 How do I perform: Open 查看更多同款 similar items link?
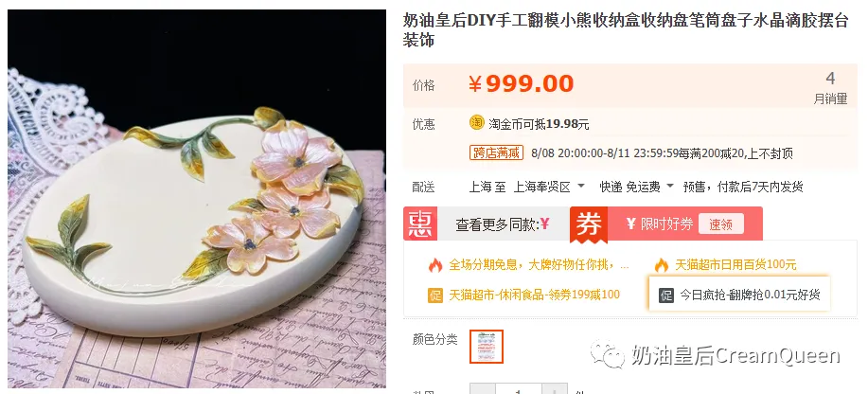click(503, 224)
